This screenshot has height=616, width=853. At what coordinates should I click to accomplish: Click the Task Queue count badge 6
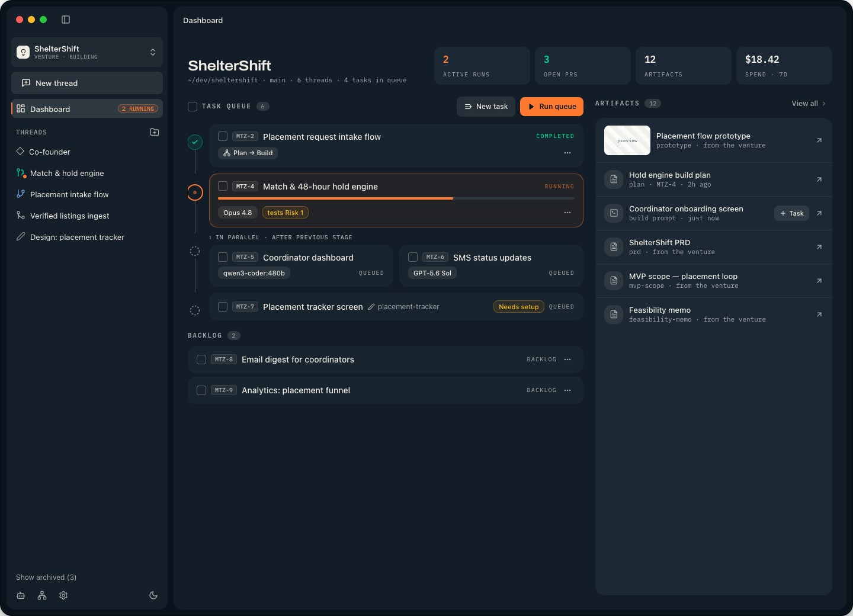pyautogui.click(x=263, y=107)
